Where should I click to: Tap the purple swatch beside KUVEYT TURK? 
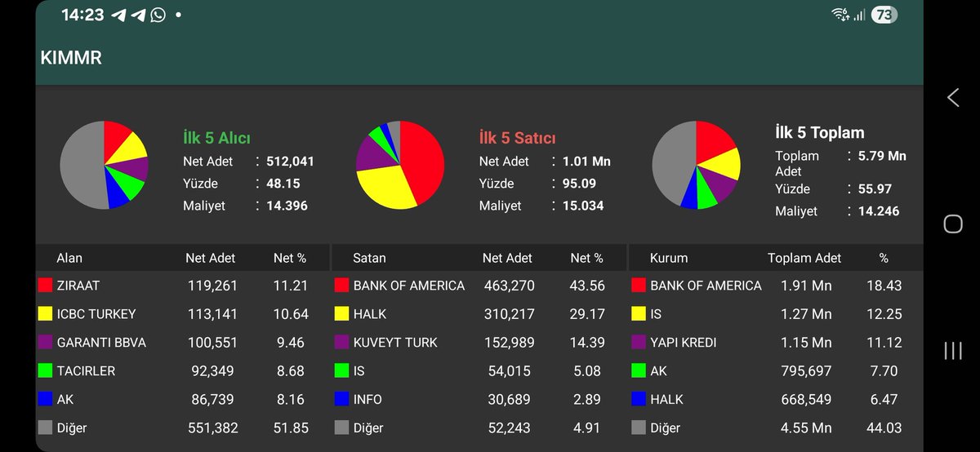(341, 343)
